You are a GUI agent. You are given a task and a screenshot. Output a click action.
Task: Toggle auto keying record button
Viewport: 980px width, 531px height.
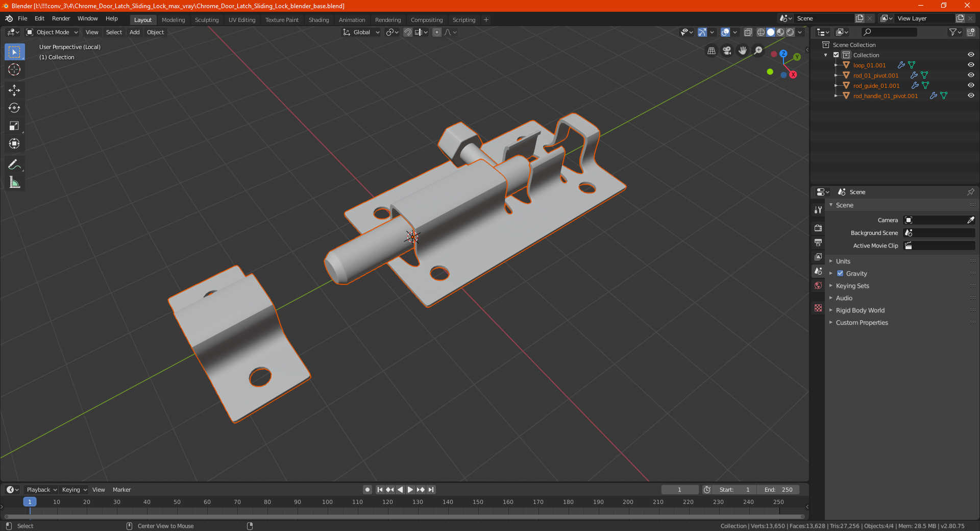[x=367, y=490]
